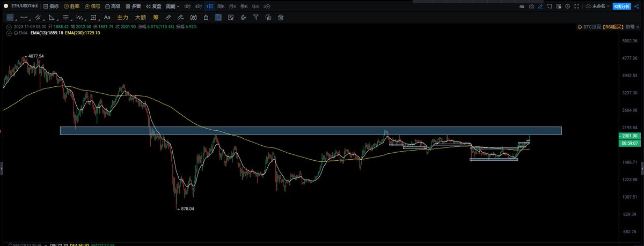This screenshot has width=644, height=246.
Task: Click the K线分析 button
Action: point(621,6)
